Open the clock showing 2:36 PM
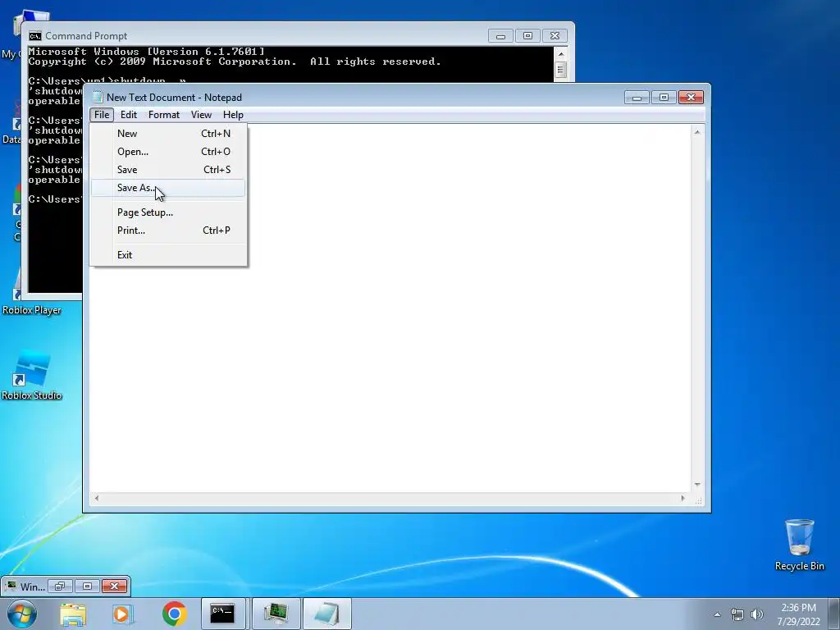This screenshot has height=630, width=840. [x=798, y=614]
